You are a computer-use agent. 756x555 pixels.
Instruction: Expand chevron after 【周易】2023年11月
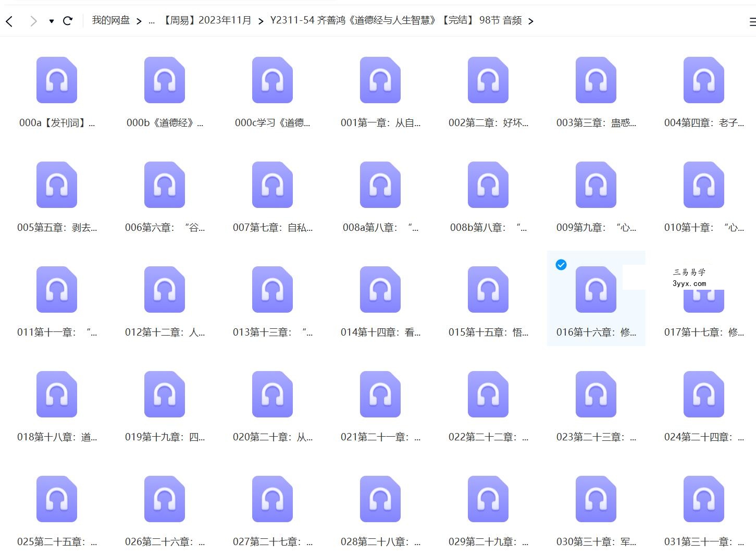click(261, 21)
